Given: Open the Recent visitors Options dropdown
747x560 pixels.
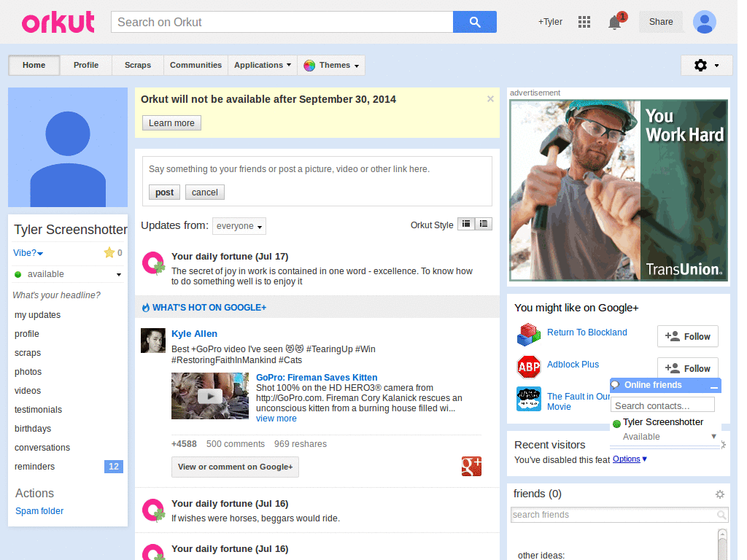Looking at the screenshot, I should pos(630,459).
